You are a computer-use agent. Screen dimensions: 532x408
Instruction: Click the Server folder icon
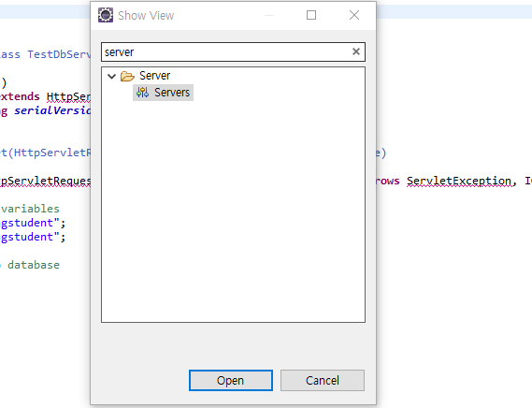pyautogui.click(x=127, y=76)
